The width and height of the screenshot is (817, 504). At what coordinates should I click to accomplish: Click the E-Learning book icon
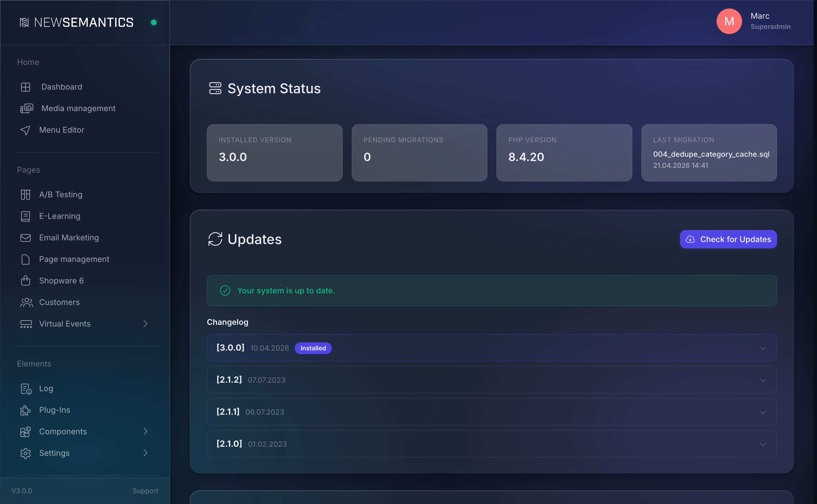(25, 216)
